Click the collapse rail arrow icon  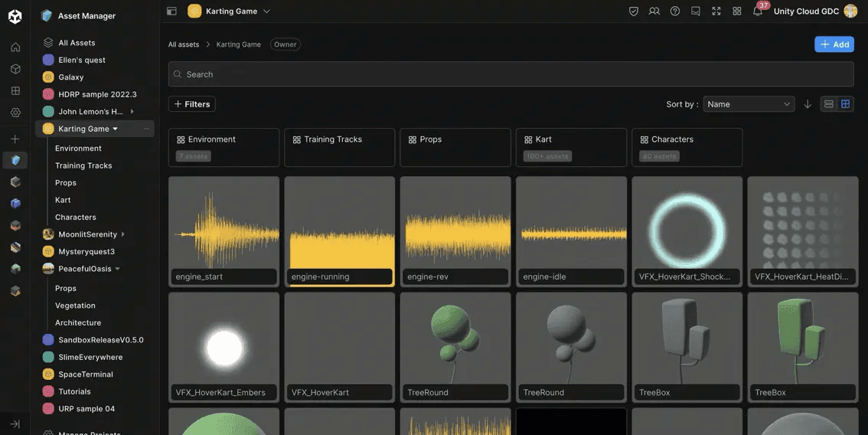click(x=15, y=424)
